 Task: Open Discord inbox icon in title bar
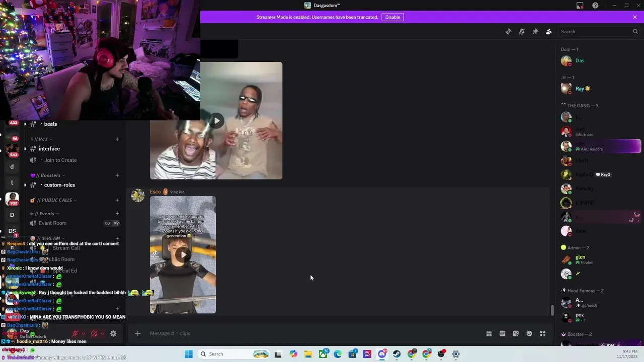pos(580,6)
